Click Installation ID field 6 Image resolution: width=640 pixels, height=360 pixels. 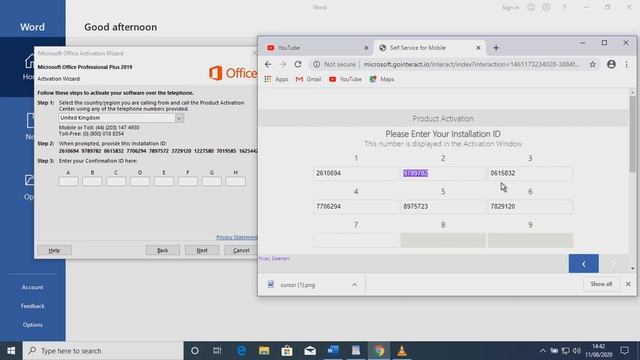coord(530,207)
